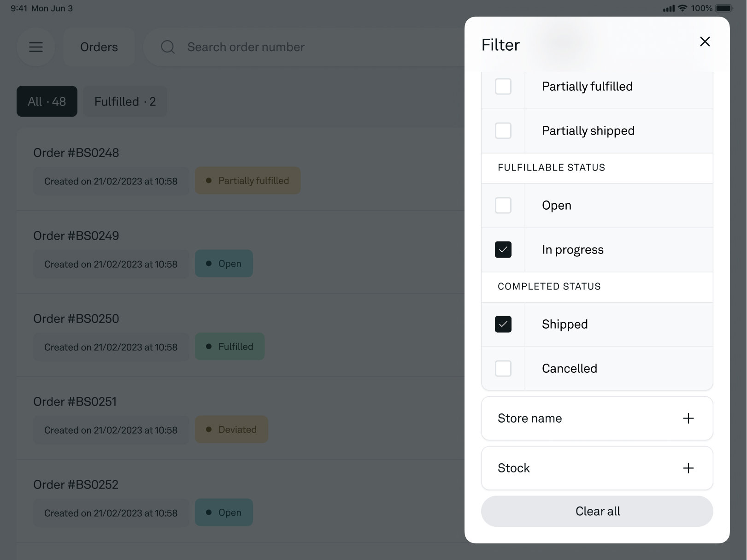747x560 pixels.
Task: Uncheck the Shipped checkbox
Action: (x=503, y=324)
